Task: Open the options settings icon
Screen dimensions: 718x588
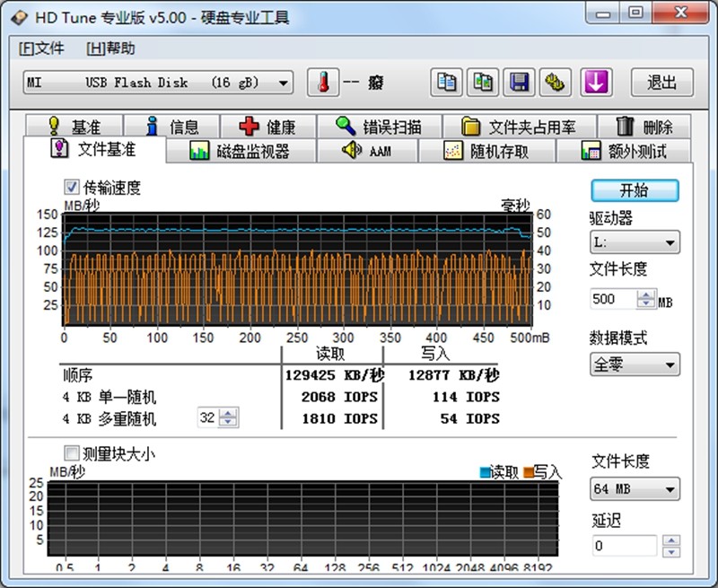Action: (556, 83)
